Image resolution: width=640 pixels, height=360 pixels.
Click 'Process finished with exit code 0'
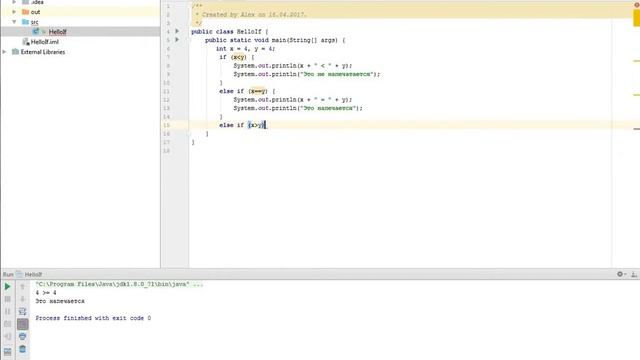[x=93, y=318]
